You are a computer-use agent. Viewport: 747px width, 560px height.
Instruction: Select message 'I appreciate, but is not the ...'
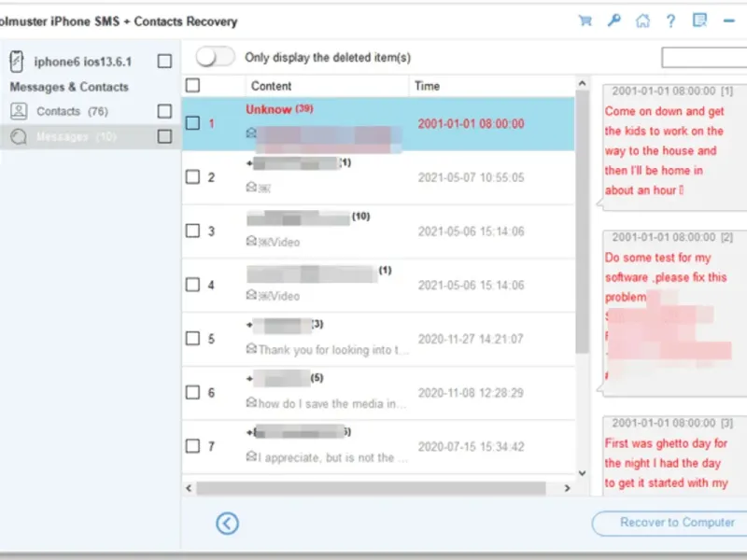pyautogui.click(x=332, y=457)
